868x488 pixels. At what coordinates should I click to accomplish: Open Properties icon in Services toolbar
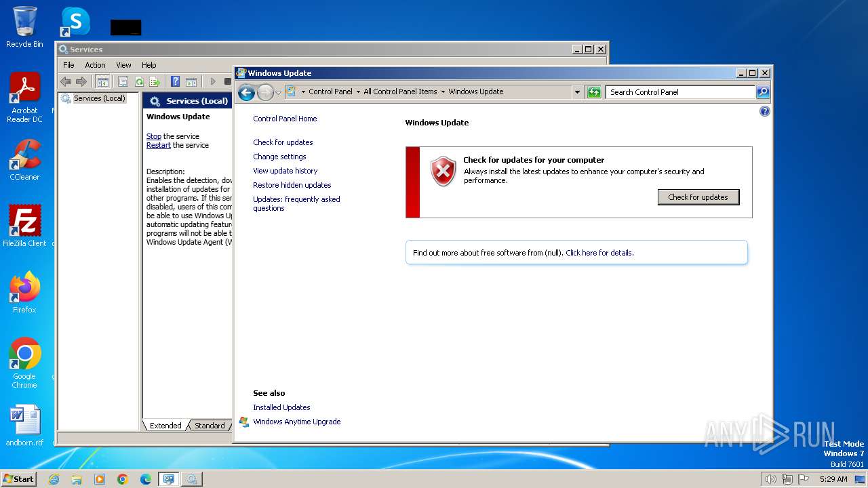123,82
